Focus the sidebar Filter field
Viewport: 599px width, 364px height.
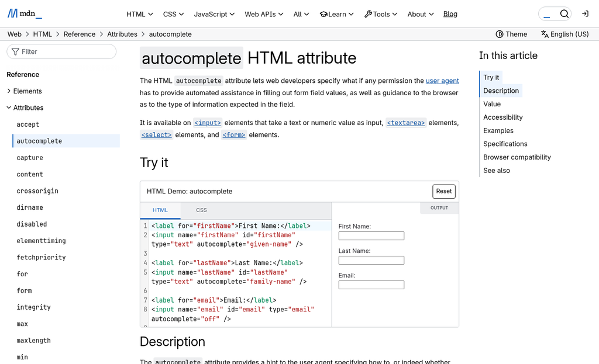[x=61, y=51]
